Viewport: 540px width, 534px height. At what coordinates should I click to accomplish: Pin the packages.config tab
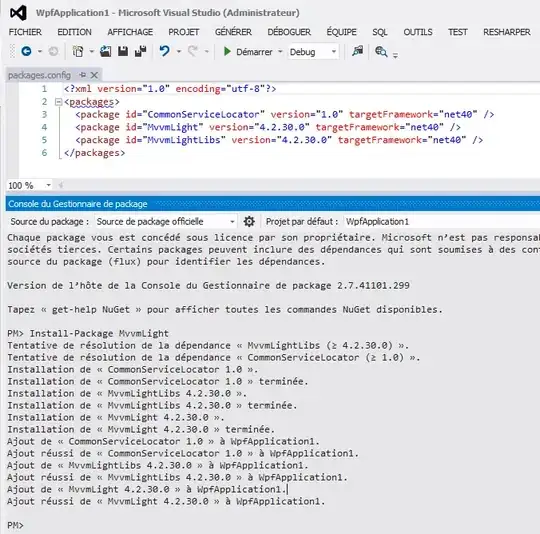point(83,75)
